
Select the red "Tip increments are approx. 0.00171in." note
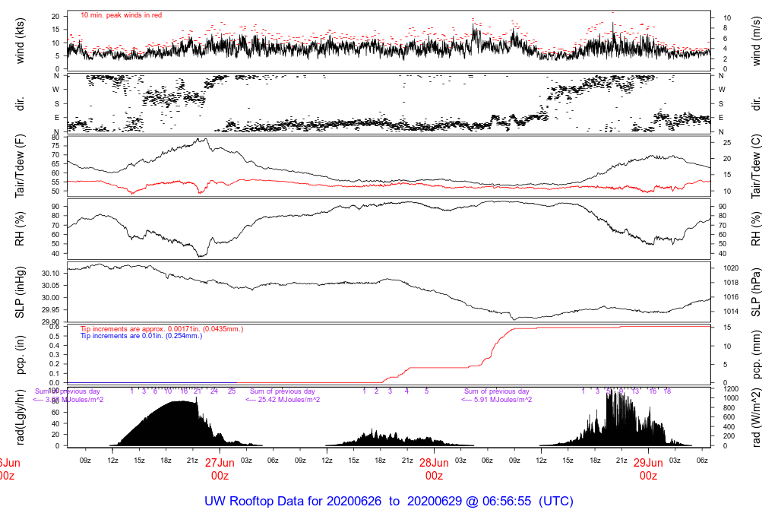point(162,329)
